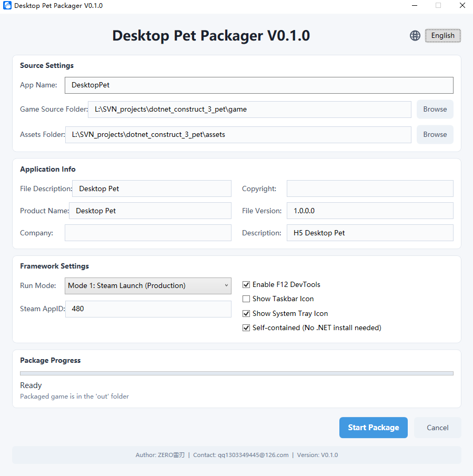Image resolution: width=473 pixels, height=476 pixels.
Task: Click into the Steam AppID field
Action: (148, 309)
